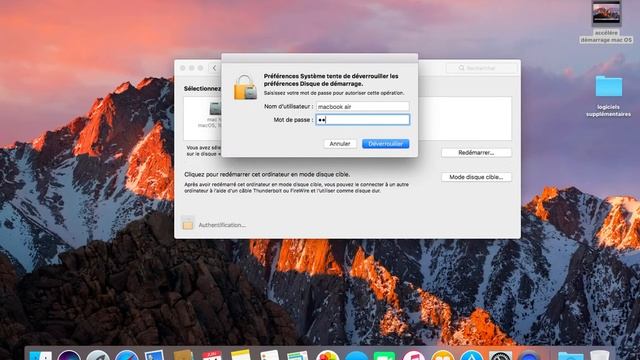Select the accélère démarrage mac OS file
The image size is (640, 360).
(x=606, y=13)
